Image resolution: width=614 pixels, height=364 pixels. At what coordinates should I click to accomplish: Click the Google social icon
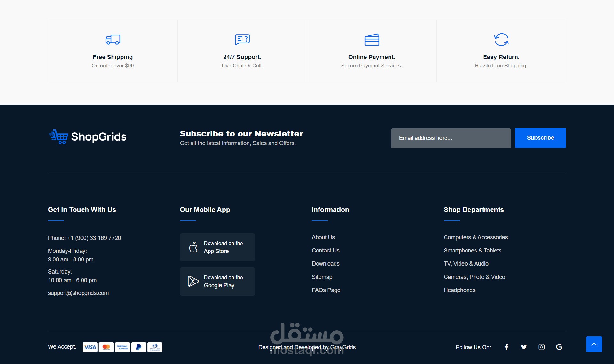point(559,347)
